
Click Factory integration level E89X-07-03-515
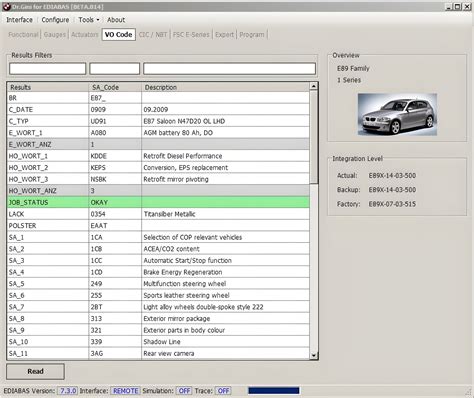tap(392, 204)
